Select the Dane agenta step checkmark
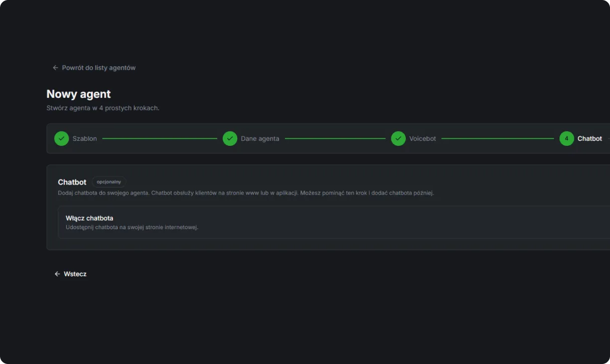610x364 pixels. pyautogui.click(x=230, y=138)
